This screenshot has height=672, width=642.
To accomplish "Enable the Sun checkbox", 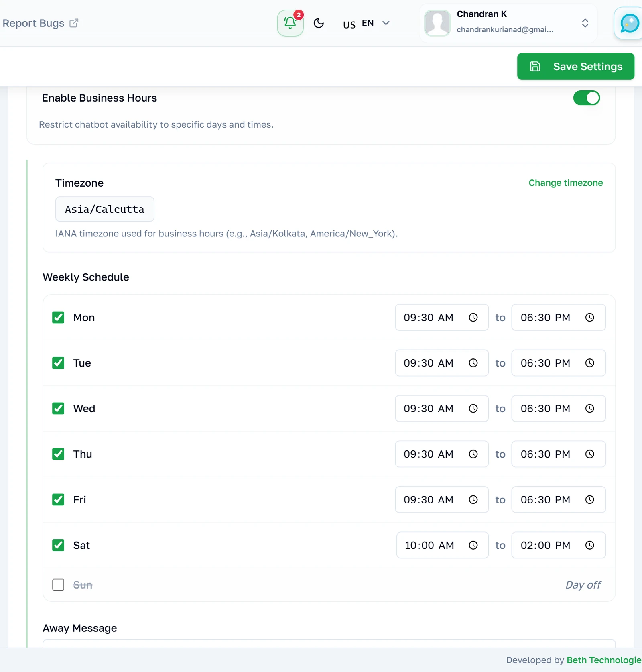I will pos(58,585).
